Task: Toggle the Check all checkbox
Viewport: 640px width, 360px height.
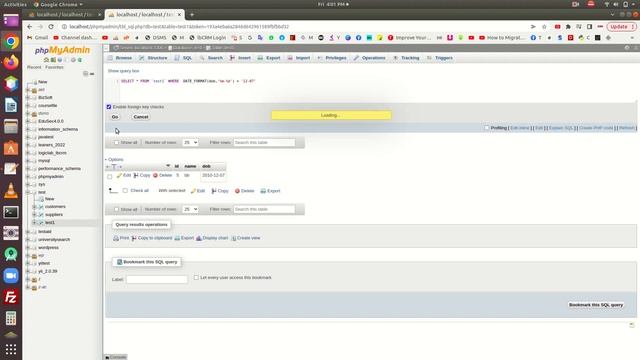Action: pyautogui.click(x=125, y=191)
